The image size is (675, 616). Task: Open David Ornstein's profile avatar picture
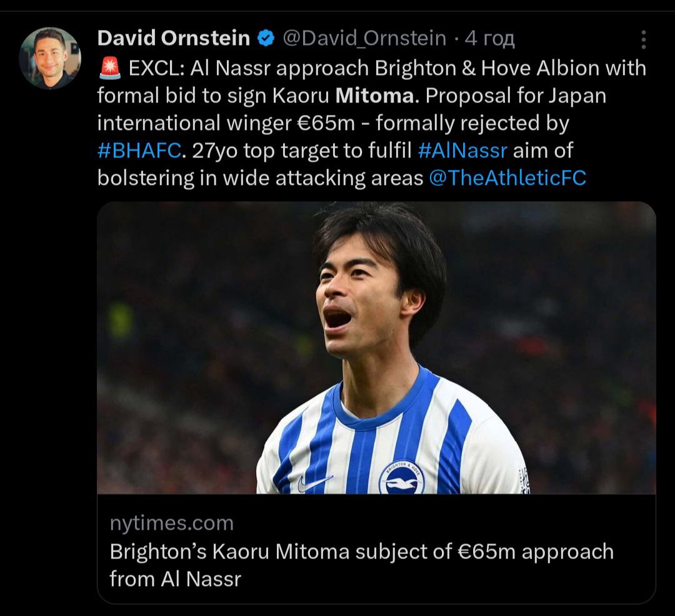tap(50, 58)
